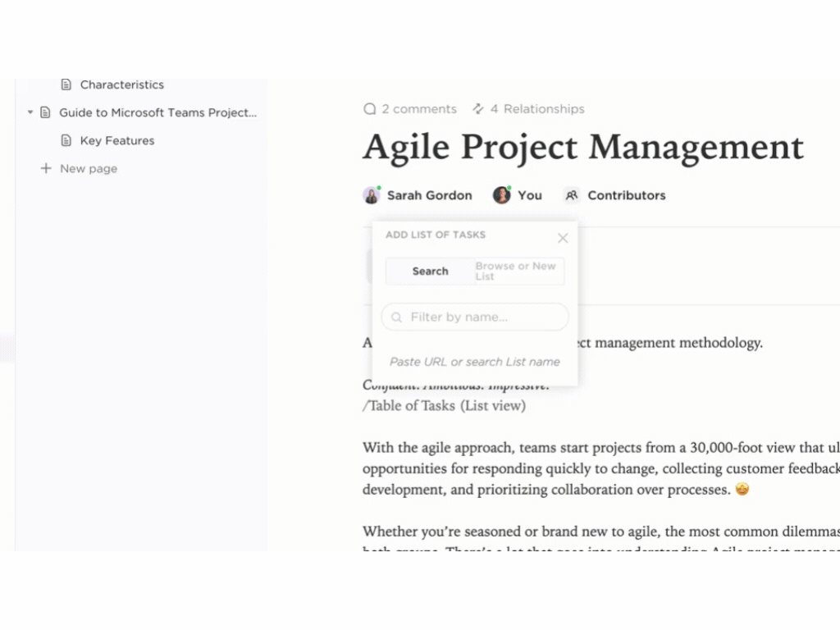Click the You author label
Screen dimensions: 840x630
click(x=529, y=195)
